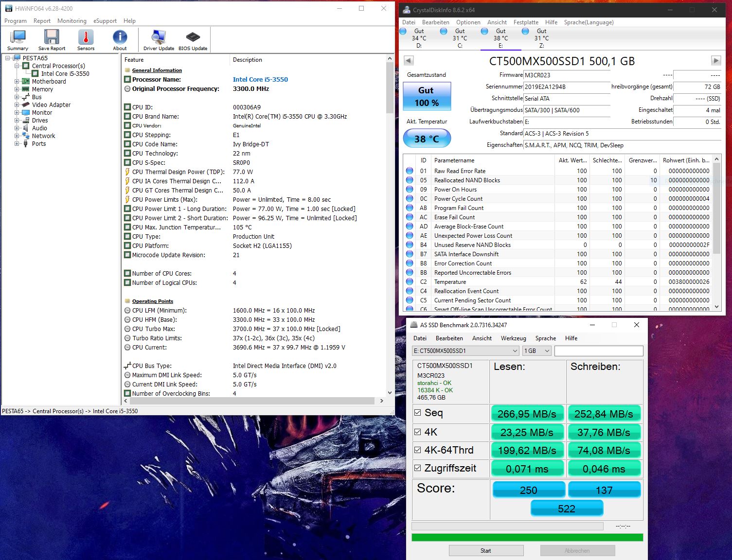Open the Optionen menu in CrystalDiskInfo
Viewport: 732px width, 560px height.
click(467, 22)
